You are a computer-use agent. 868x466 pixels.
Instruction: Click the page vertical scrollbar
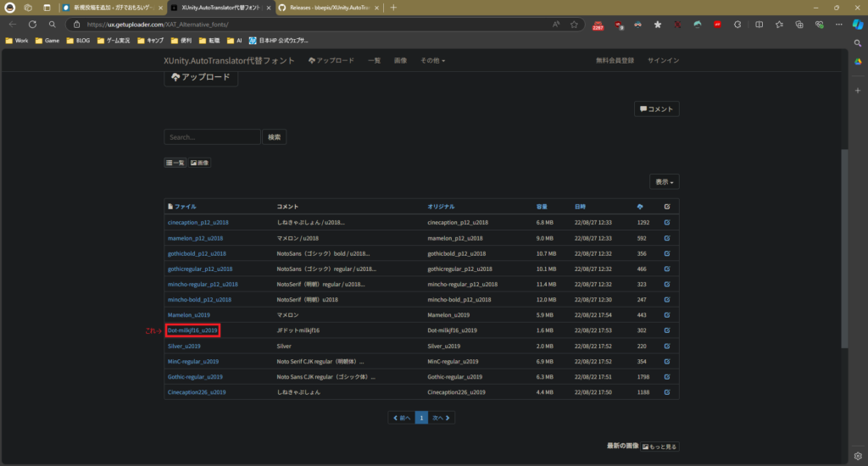pos(844,249)
